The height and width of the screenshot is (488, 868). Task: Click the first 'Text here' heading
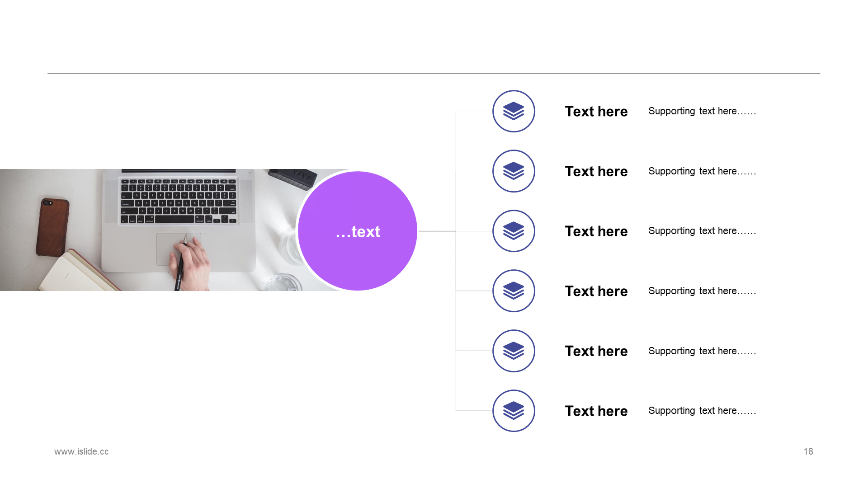596,111
